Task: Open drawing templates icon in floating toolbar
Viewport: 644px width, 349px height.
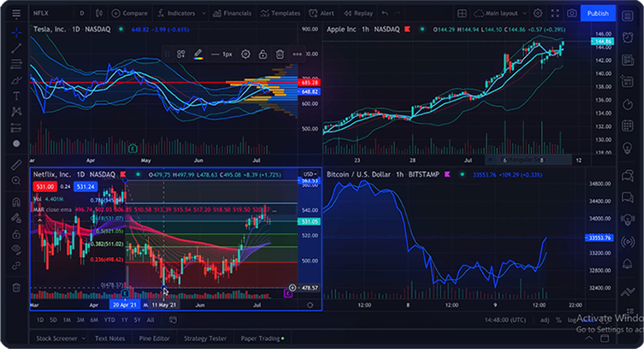Action: pos(180,54)
